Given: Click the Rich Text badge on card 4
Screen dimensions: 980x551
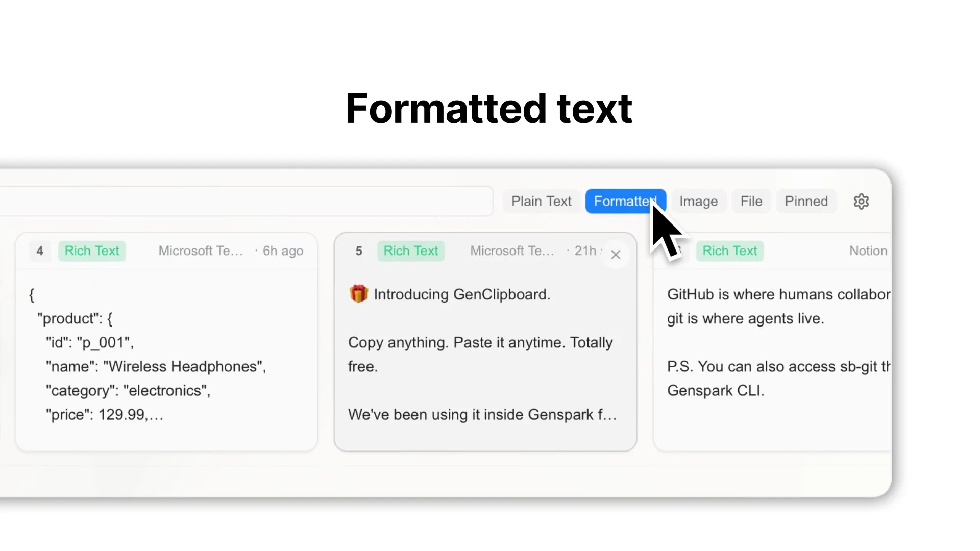Looking at the screenshot, I should tap(92, 251).
